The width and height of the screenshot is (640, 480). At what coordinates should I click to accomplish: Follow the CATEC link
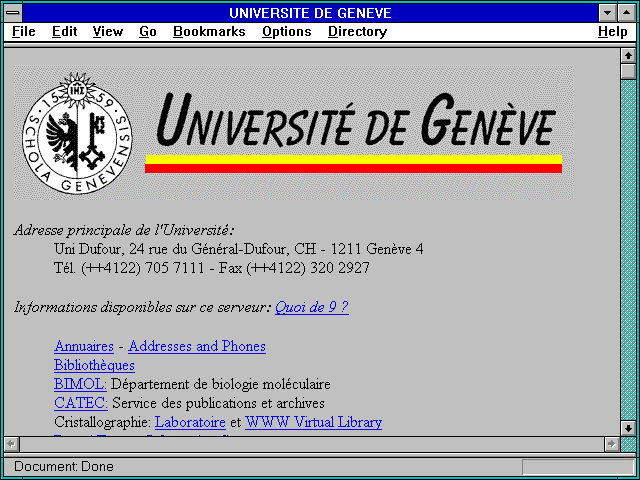81,403
